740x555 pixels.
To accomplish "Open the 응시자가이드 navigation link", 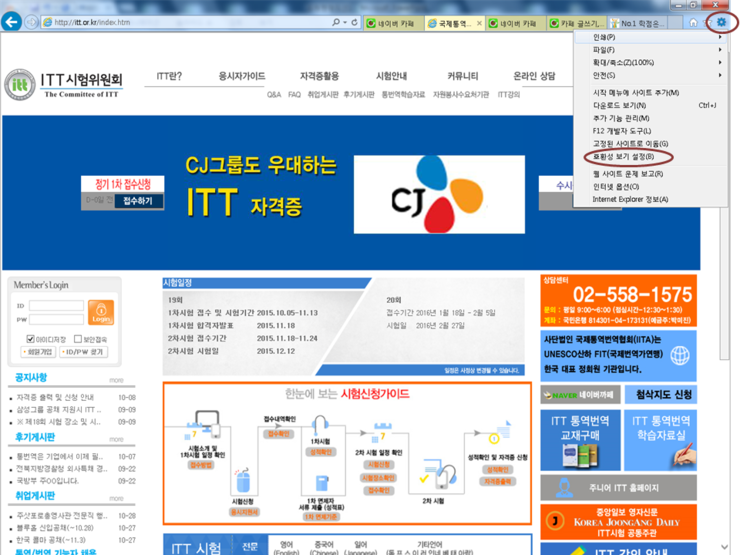I will point(241,76).
